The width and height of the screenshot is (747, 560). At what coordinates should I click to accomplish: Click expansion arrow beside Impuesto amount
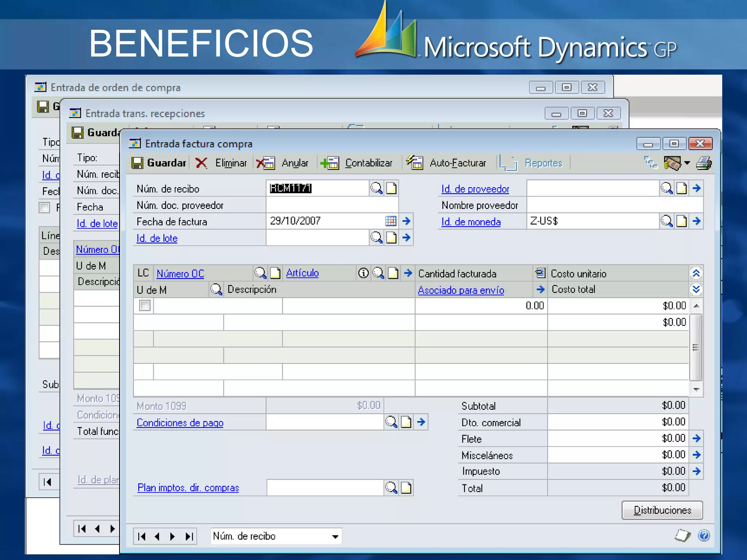(x=697, y=471)
